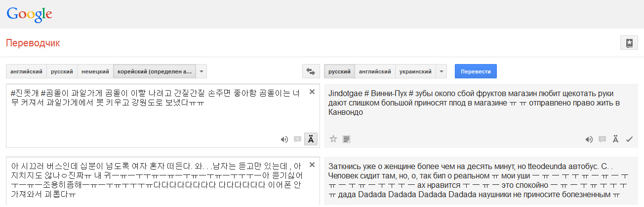This screenshot has width=644, height=207.
Task: Click the source example usage bubble icon
Action: pyautogui.click(x=297, y=139)
